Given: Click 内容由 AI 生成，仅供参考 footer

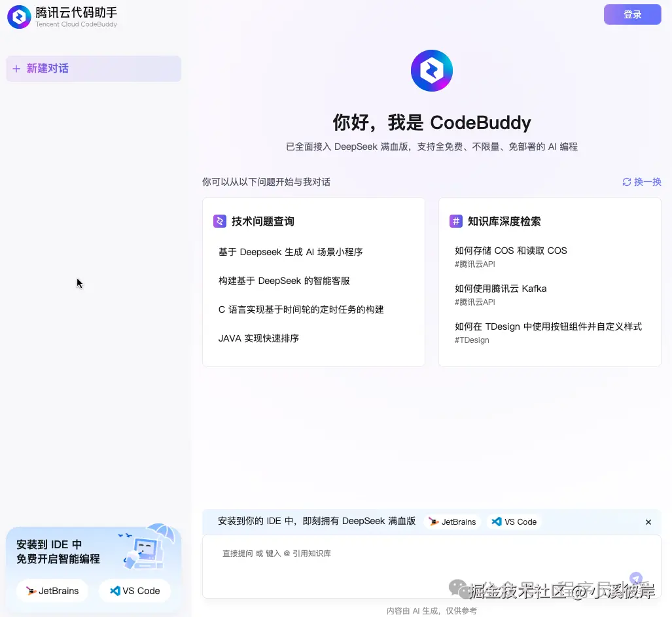Looking at the screenshot, I should pos(432,610).
